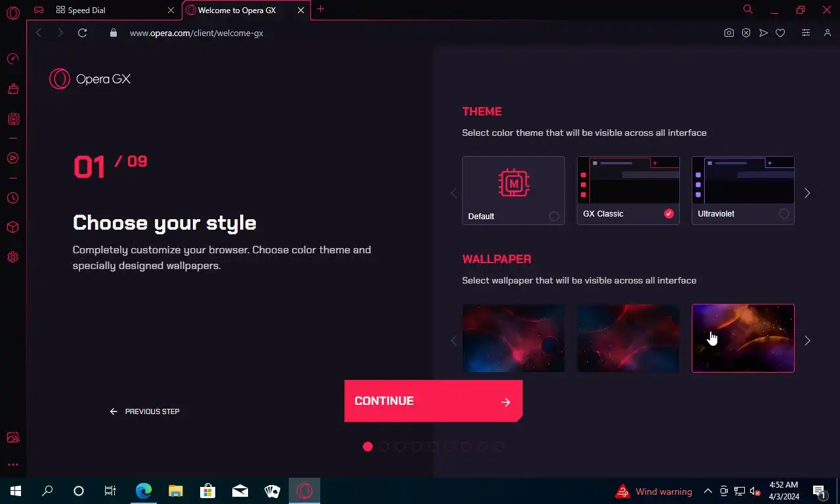Click the forward navigation arrow
840x504 pixels.
pyautogui.click(x=60, y=33)
